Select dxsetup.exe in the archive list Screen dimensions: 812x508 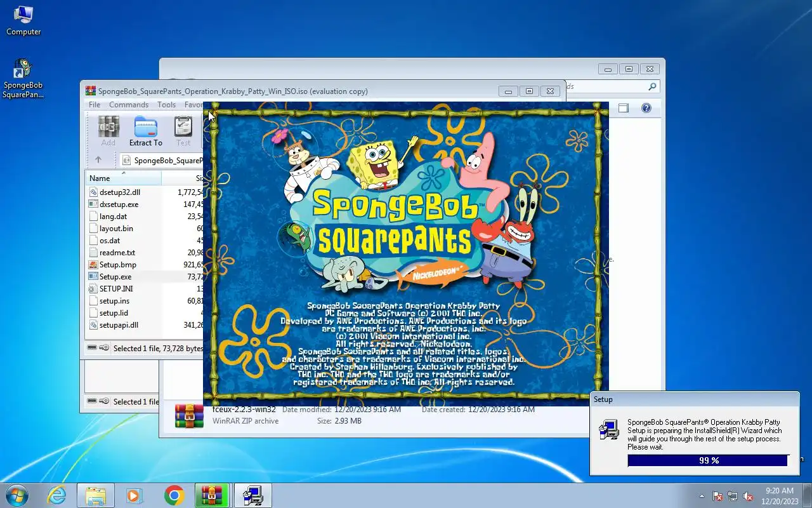(x=119, y=204)
